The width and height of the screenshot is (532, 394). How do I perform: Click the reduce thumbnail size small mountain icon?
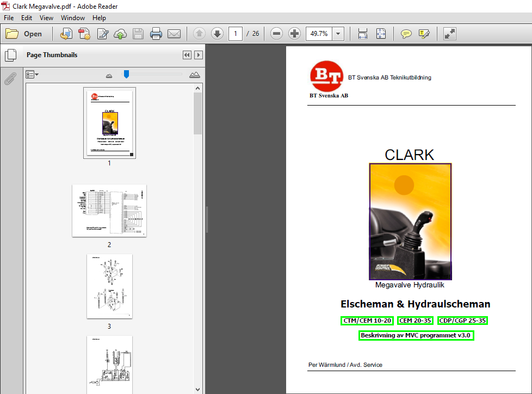[x=109, y=76]
